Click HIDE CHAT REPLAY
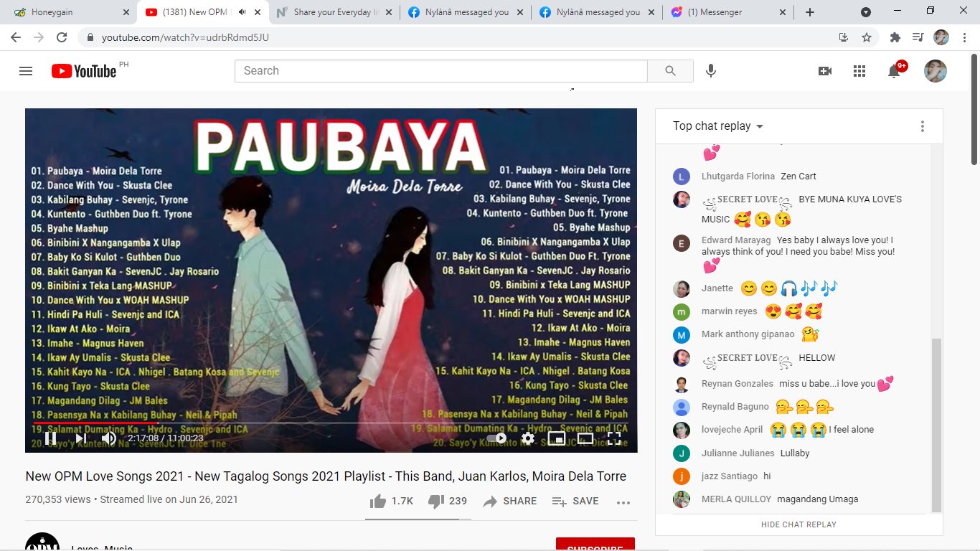 [798, 524]
